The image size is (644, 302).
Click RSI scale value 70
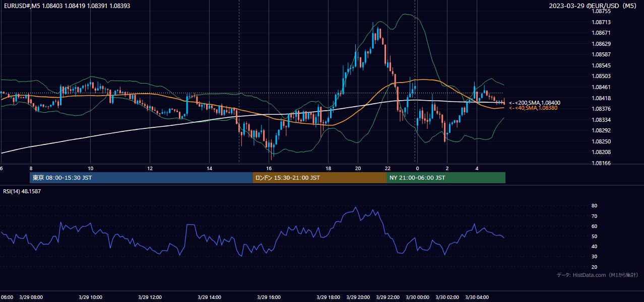[594, 216]
